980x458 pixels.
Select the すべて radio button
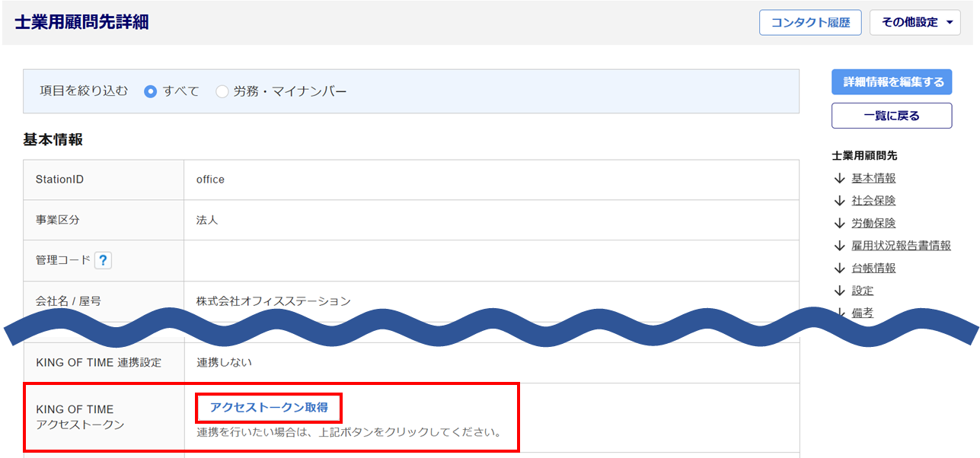click(x=151, y=91)
